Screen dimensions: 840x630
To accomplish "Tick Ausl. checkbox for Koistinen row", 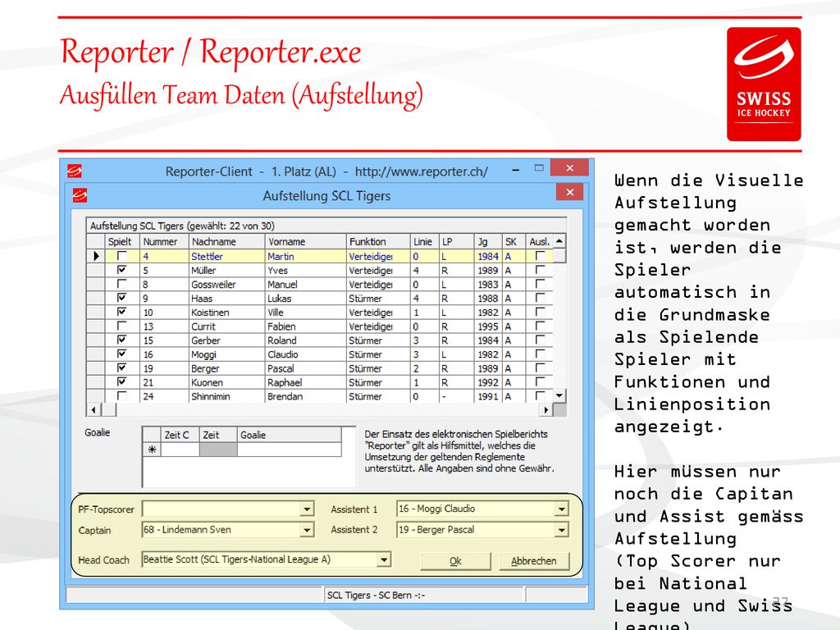I will pyautogui.click(x=540, y=311).
